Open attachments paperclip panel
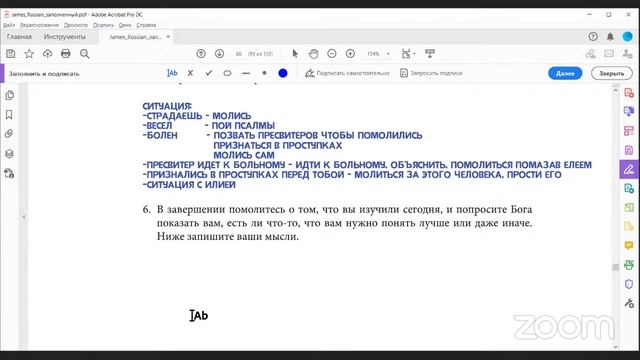 tap(9, 134)
